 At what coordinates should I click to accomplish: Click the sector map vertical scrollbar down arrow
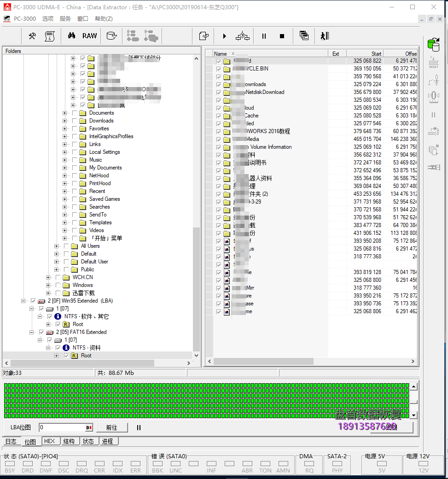[414, 415]
